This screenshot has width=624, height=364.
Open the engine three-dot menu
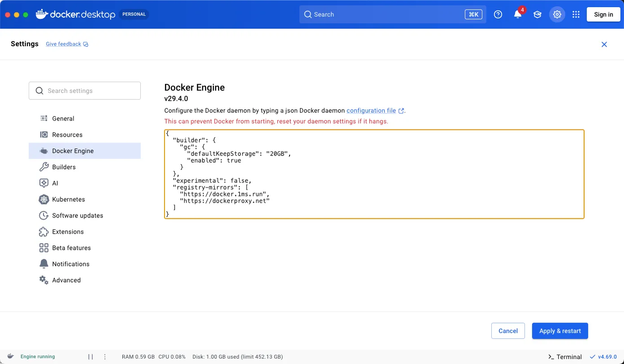tap(105, 357)
